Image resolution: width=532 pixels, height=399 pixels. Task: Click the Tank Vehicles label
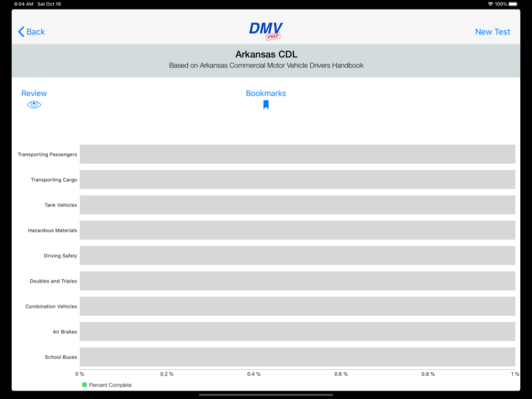pyautogui.click(x=61, y=205)
